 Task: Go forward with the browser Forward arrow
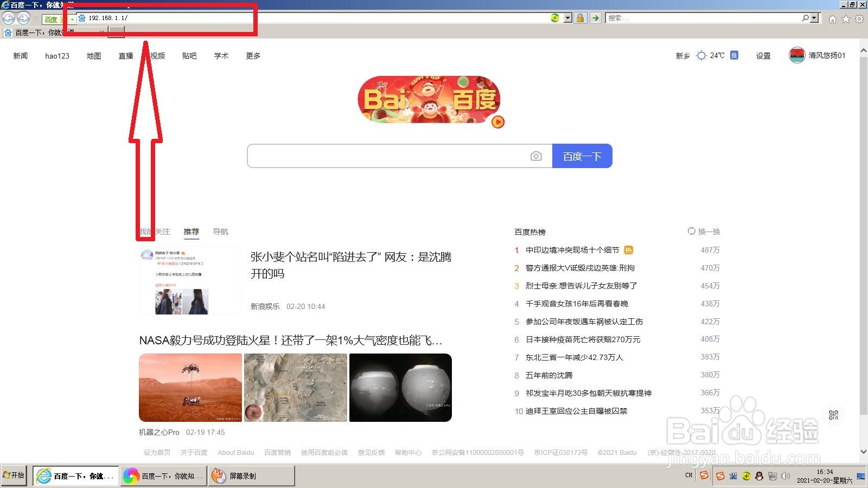point(23,18)
